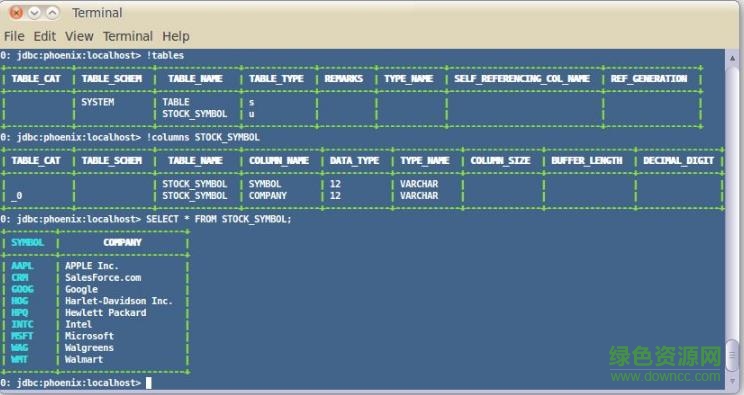
Task: Click the '!tables' command text
Action: coord(165,56)
